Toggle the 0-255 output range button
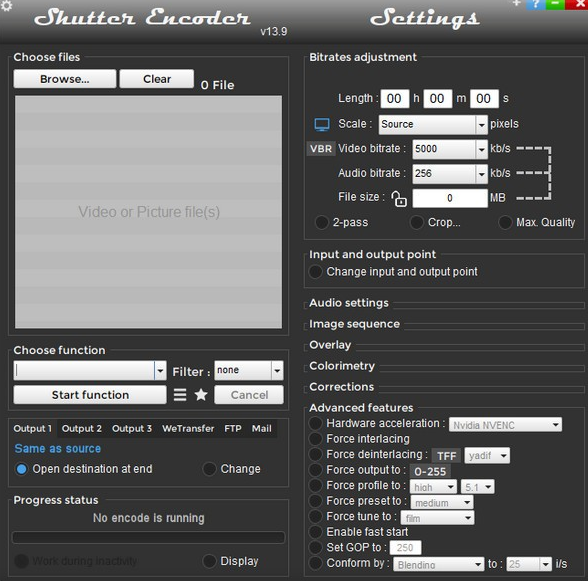Screen dimensions: 588x581 [x=430, y=471]
